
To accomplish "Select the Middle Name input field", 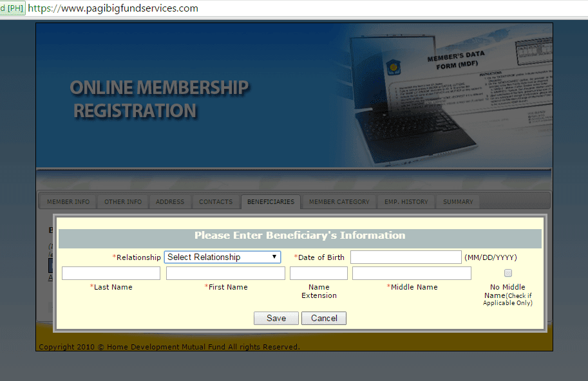I will point(412,273).
